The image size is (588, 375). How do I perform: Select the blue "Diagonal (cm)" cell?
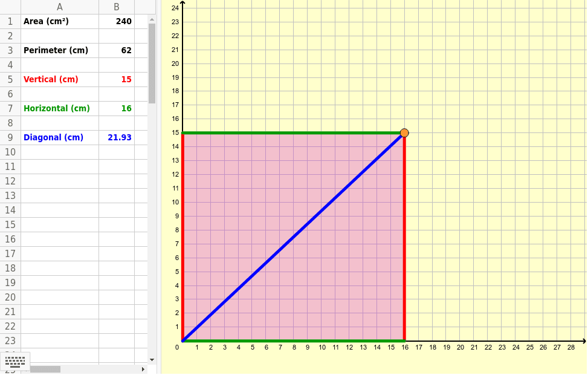(x=60, y=137)
